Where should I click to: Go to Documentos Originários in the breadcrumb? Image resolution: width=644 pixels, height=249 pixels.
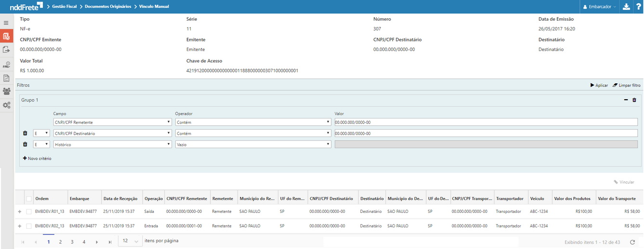[107, 7]
